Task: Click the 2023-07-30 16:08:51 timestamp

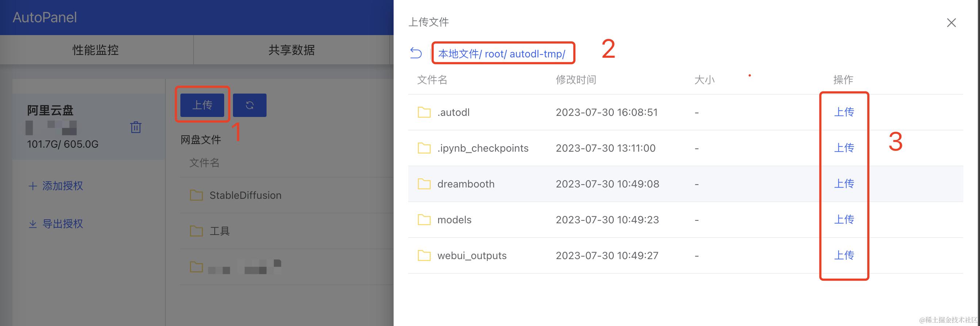Action: coord(607,112)
